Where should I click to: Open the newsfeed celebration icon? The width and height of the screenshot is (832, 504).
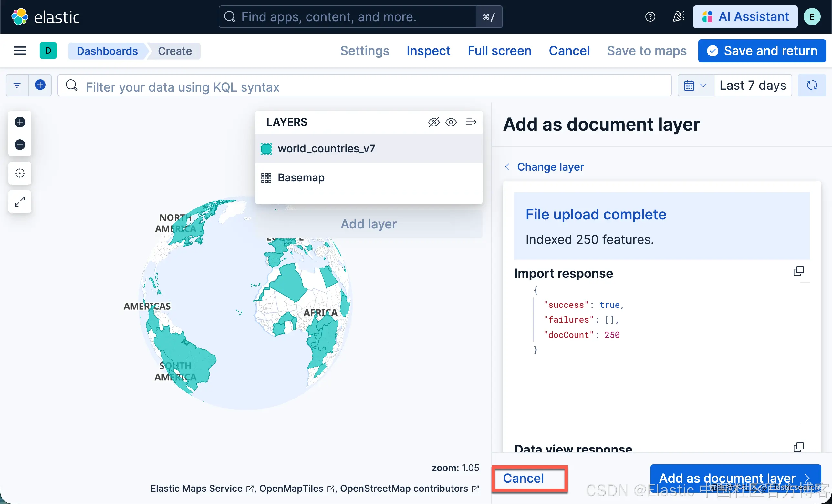[678, 17]
